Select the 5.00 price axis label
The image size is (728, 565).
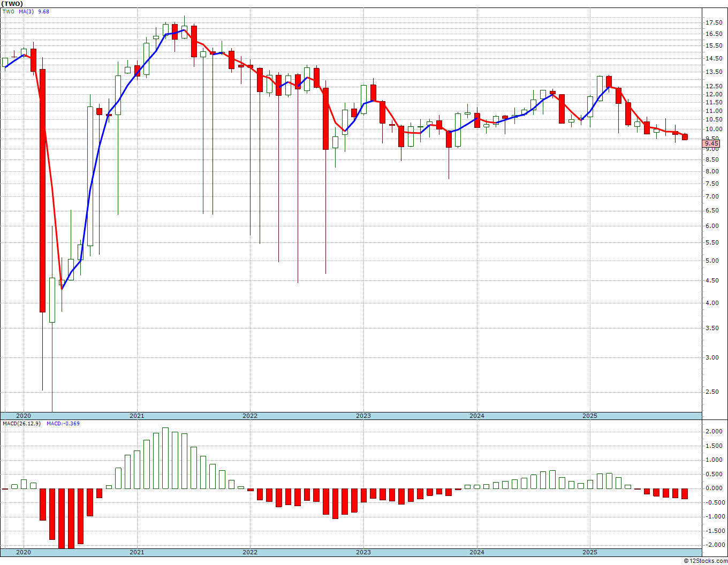[712, 261]
